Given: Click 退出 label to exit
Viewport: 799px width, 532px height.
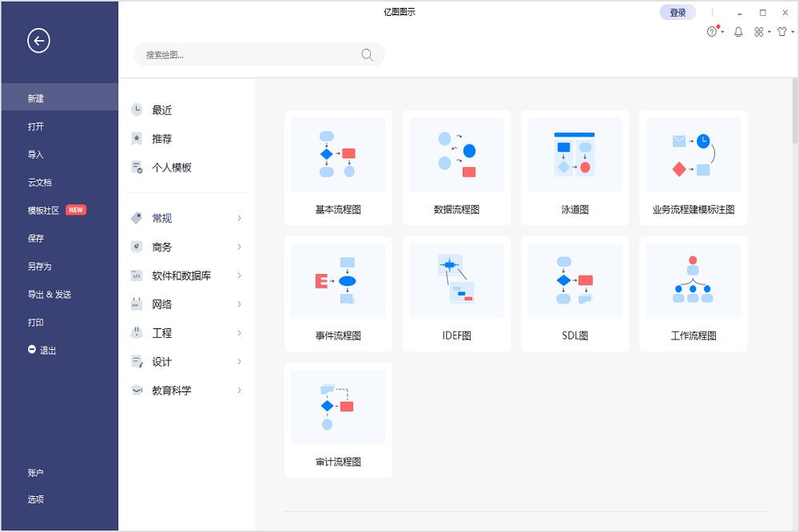Looking at the screenshot, I should pyautogui.click(x=48, y=350).
